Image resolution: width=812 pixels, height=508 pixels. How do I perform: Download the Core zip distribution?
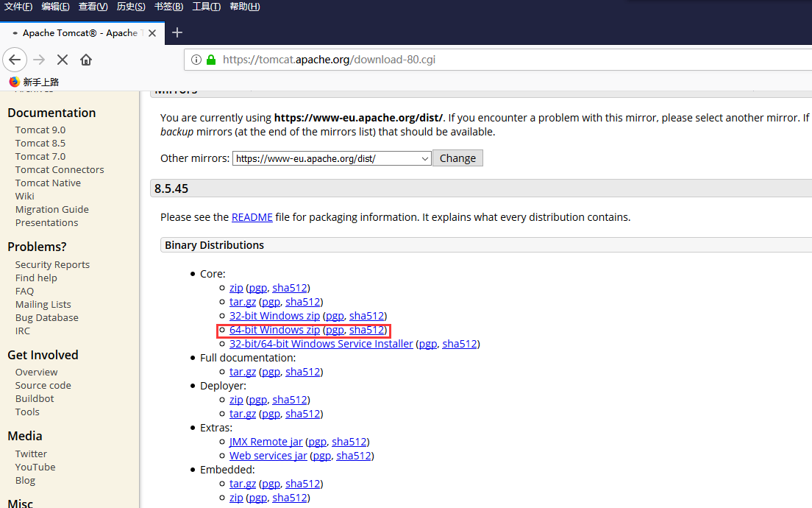tap(236, 288)
